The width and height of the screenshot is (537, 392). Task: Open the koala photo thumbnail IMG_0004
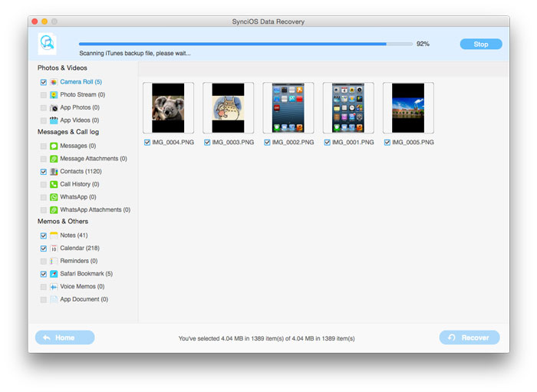click(168, 108)
